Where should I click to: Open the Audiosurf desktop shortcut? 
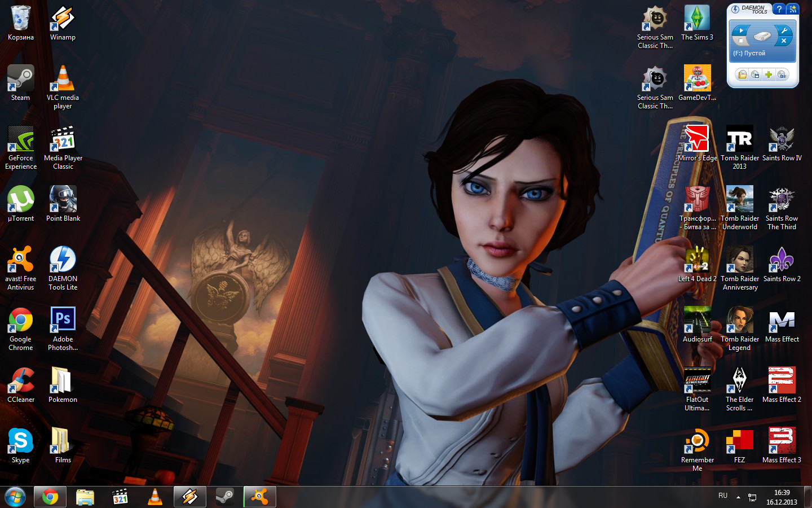tap(697, 325)
